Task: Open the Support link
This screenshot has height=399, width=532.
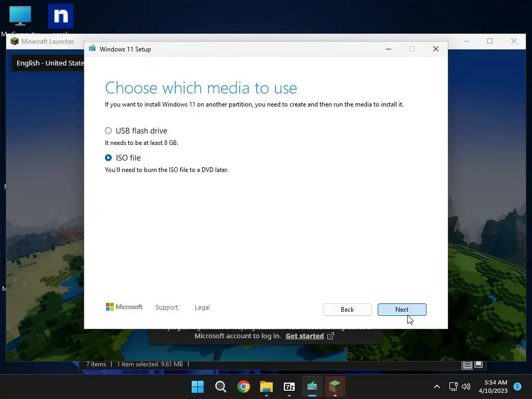Action: (167, 308)
